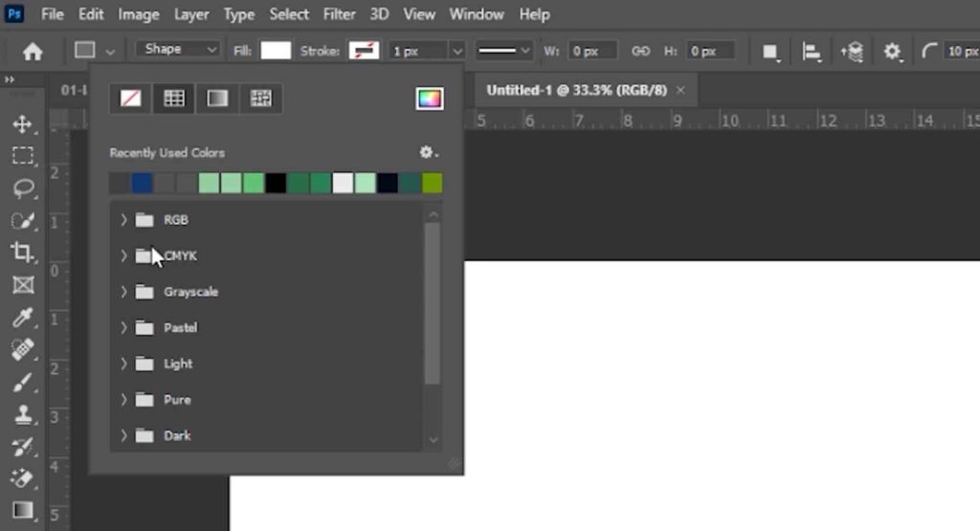The width and height of the screenshot is (980, 531).
Task: Select the Frame tool
Action: (x=23, y=285)
